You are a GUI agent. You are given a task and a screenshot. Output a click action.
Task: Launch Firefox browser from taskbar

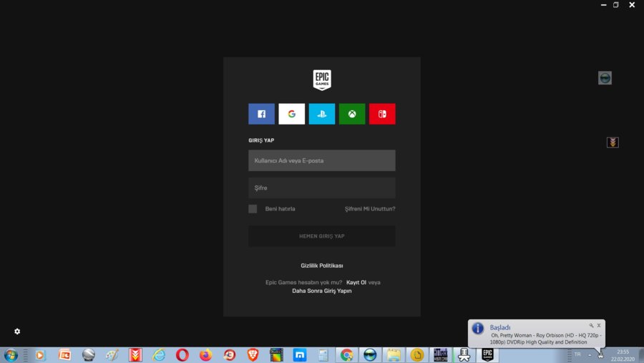(205, 355)
